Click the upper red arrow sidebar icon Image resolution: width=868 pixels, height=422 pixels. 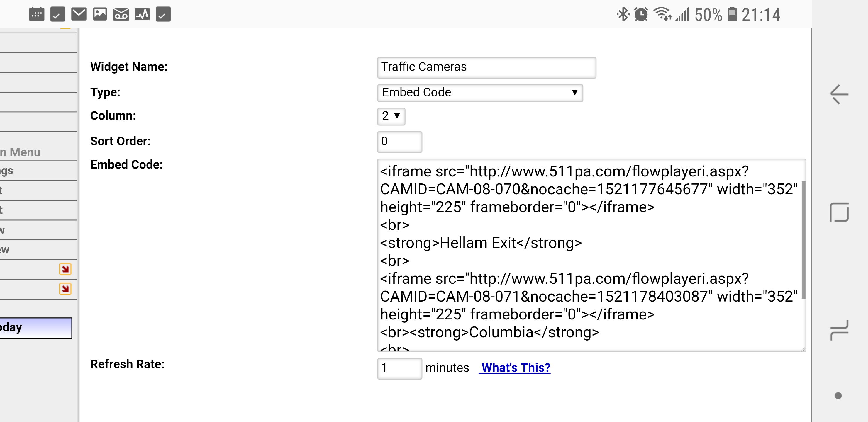65,269
